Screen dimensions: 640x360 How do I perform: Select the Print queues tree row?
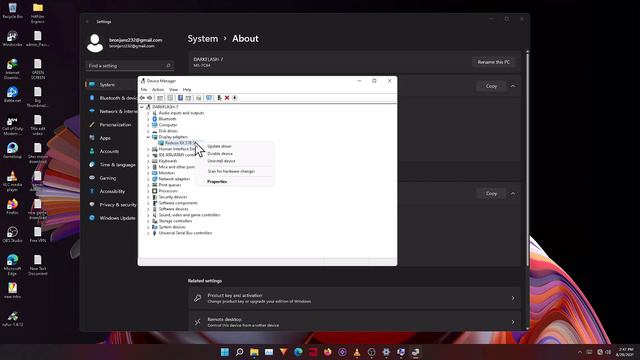170,185
